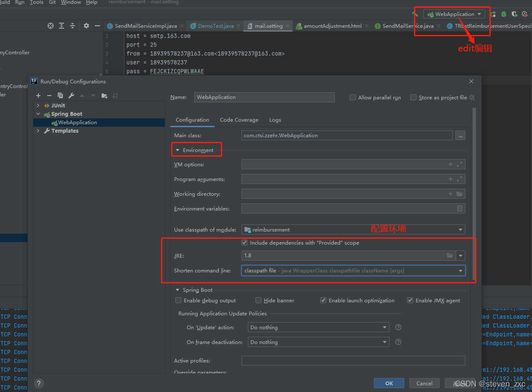This screenshot has width=532, height=392.
Task: Switch to Code Coverage tab
Action: [239, 120]
